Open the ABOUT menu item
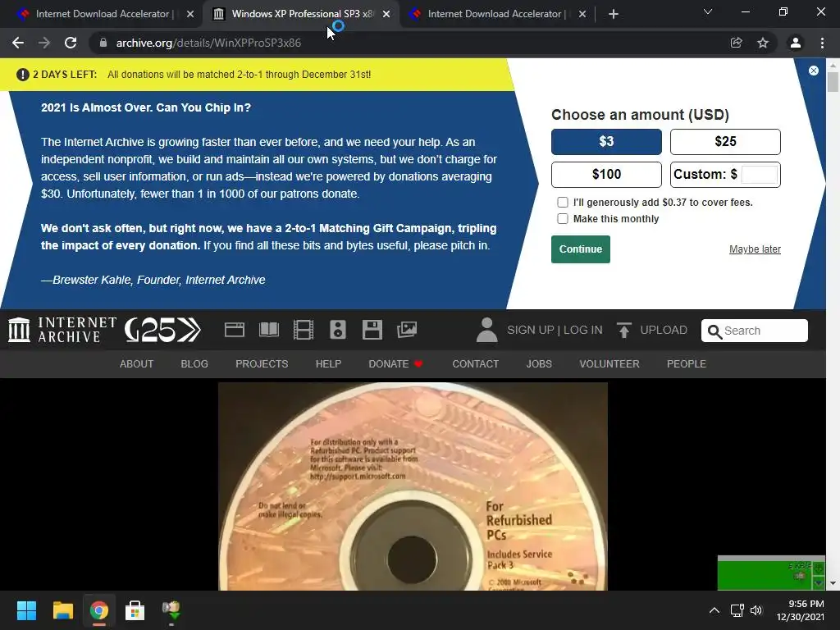This screenshot has height=630, width=840. tap(137, 363)
